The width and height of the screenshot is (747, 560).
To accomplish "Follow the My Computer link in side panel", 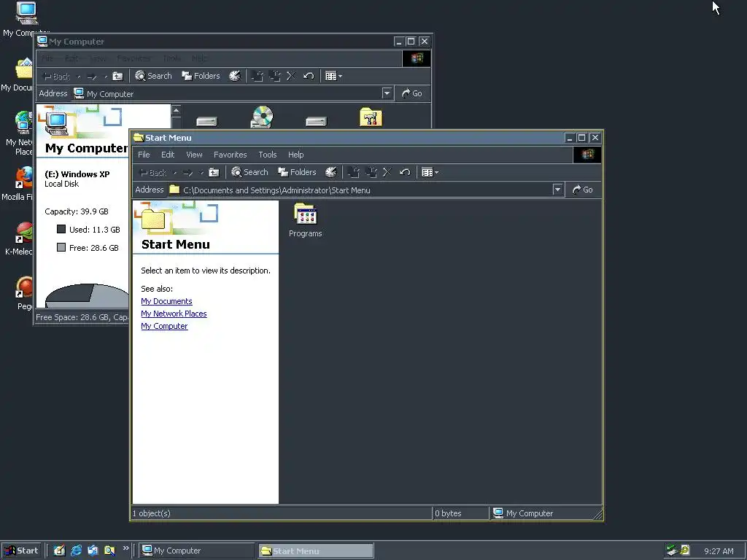I will 164,326.
